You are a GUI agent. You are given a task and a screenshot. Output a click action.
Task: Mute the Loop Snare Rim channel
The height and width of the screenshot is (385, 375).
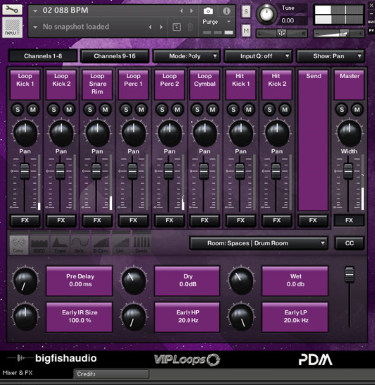(x=105, y=109)
